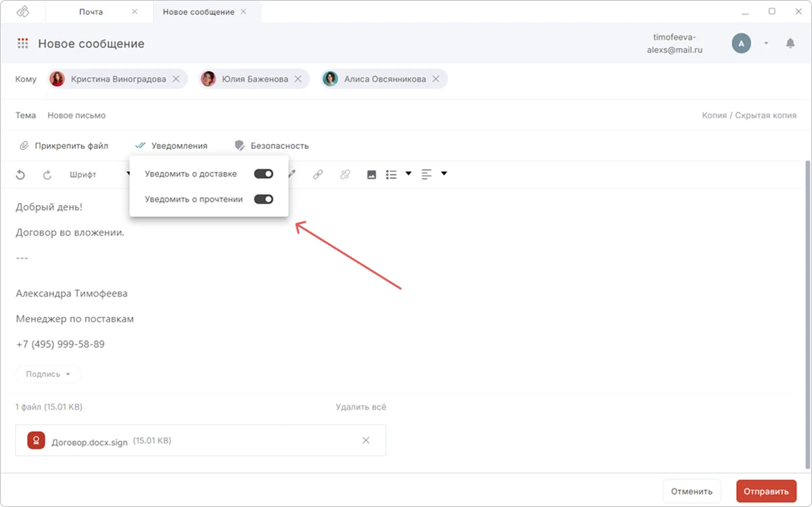This screenshot has height=507, width=812.
Task: Maximize the application window
Action: pos(772,12)
